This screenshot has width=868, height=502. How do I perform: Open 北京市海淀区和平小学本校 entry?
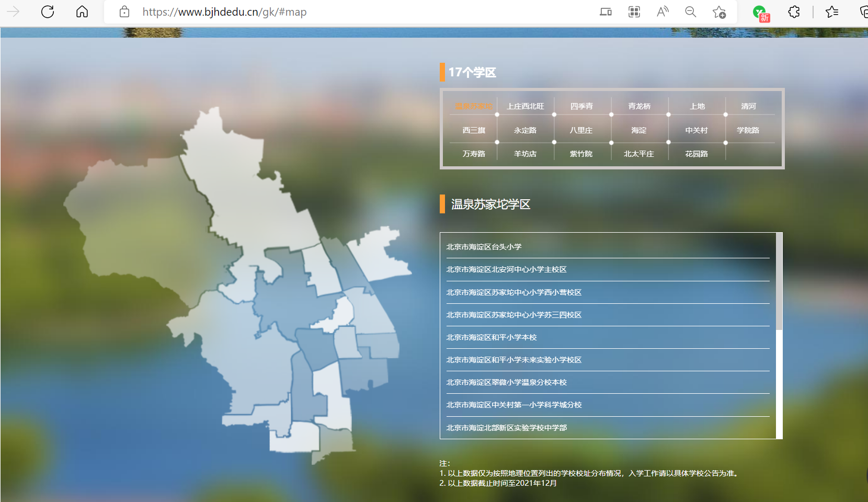point(492,337)
